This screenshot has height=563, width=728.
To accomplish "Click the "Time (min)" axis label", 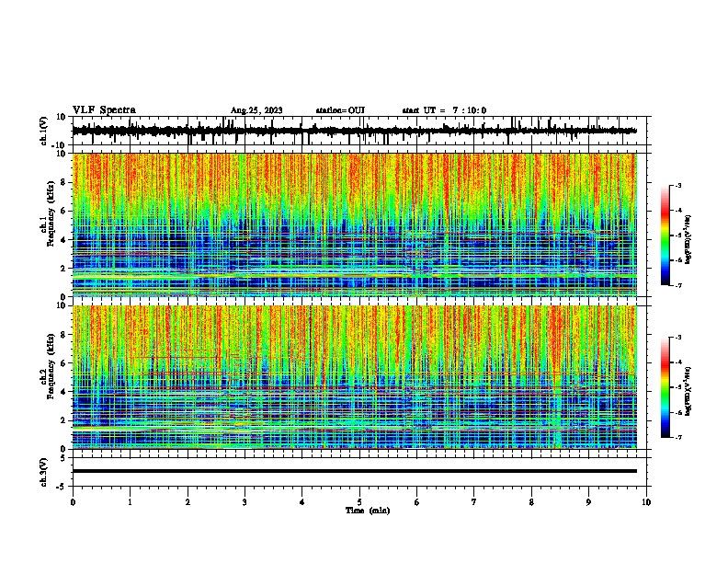I will 368,511.
